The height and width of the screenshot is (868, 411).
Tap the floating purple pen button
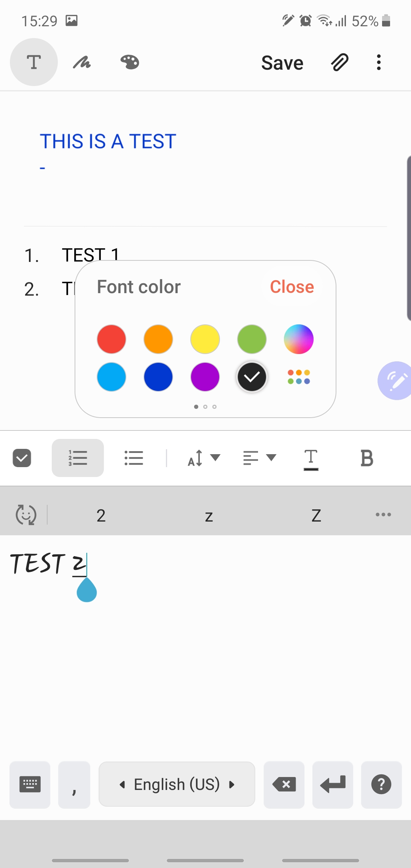pyautogui.click(x=396, y=380)
